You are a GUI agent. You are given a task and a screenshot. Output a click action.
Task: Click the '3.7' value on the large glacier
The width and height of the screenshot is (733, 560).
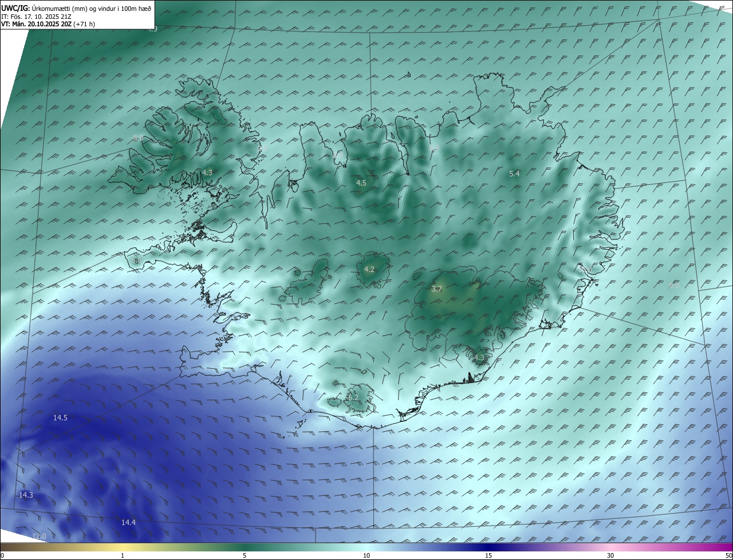[437, 289]
